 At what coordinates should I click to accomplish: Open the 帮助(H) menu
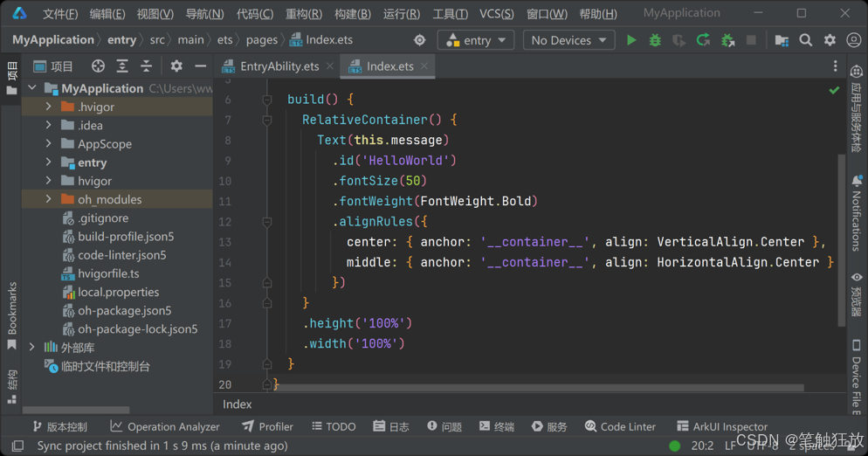[x=598, y=14]
